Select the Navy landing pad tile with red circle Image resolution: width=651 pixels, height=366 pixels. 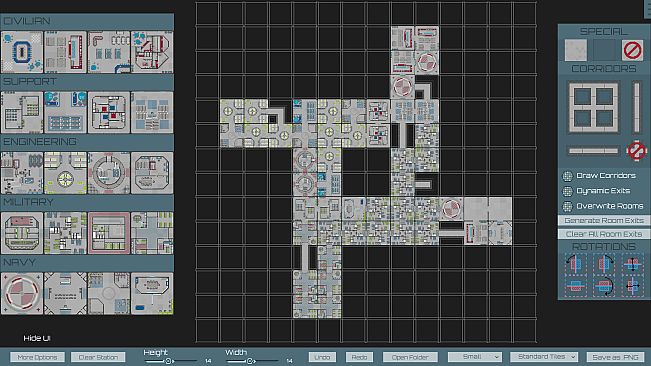click(x=22, y=293)
